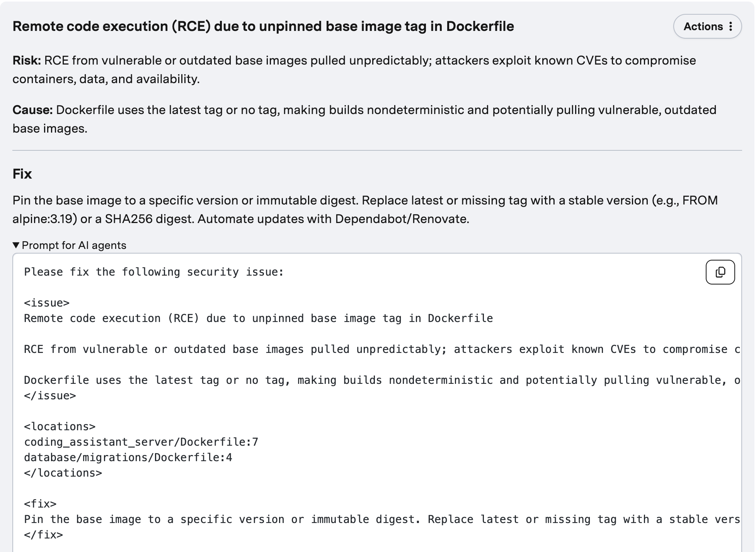Screen dimensions: 756x552
Task: Click the database/migrations/Dockerfile:4 location line
Action: [128, 457]
